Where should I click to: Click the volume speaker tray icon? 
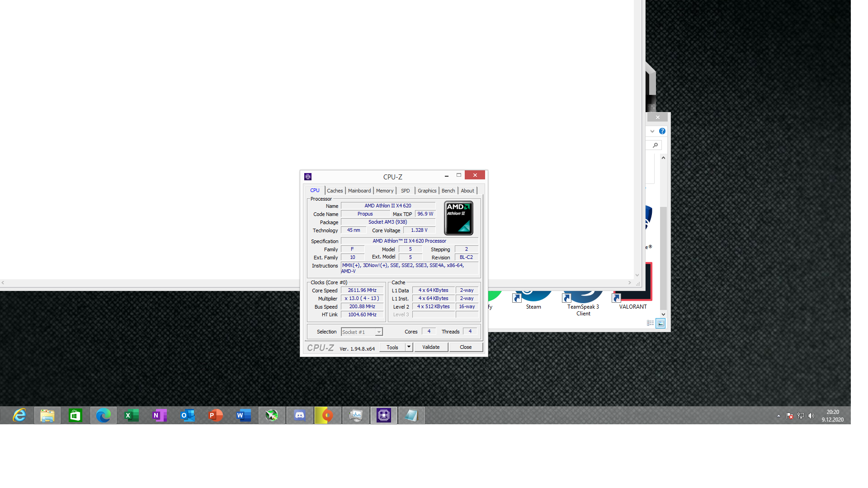coord(811,416)
